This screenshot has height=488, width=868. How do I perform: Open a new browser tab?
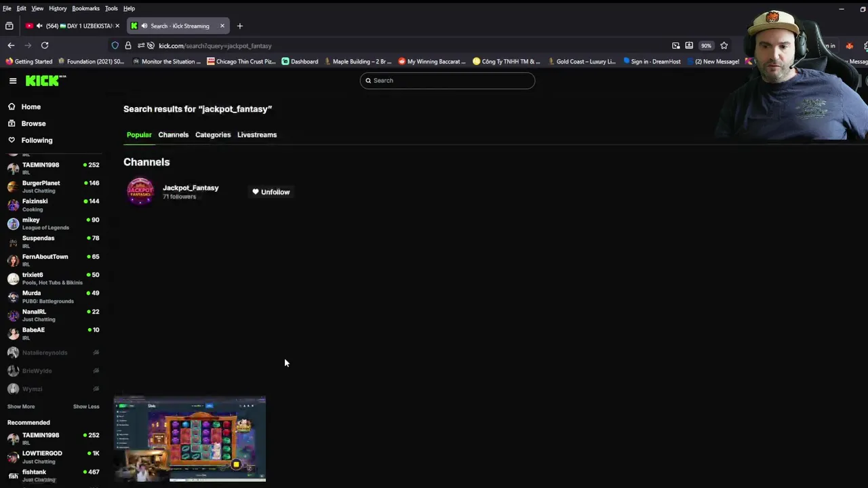click(239, 26)
